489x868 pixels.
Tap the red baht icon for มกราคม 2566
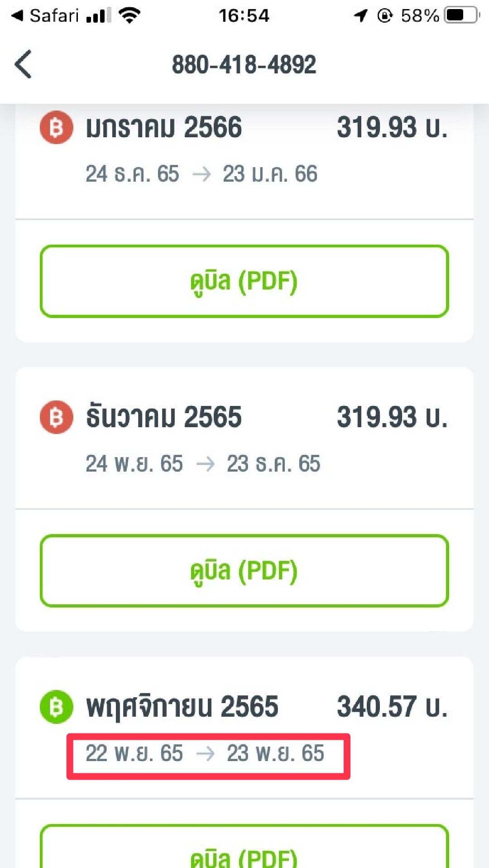[x=56, y=127]
